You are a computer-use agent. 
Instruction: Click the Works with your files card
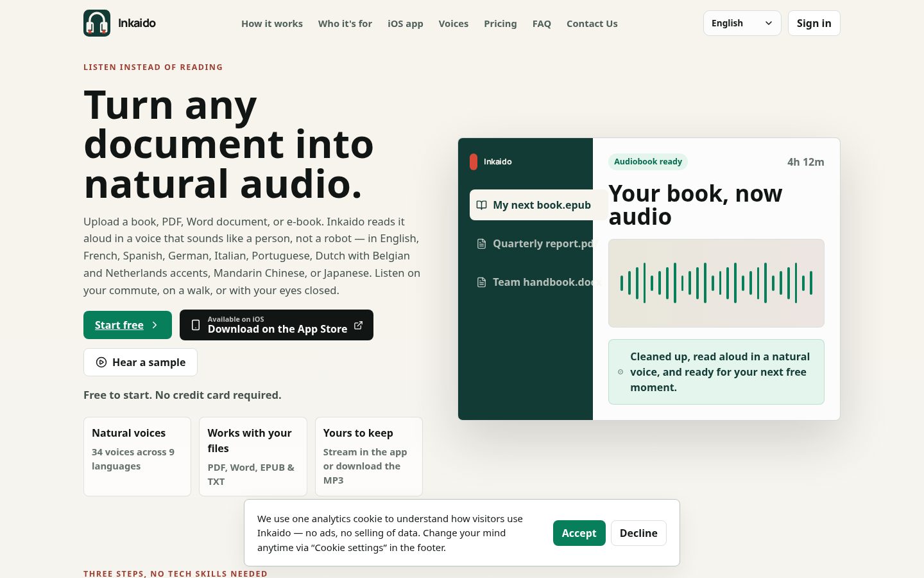pos(253,457)
